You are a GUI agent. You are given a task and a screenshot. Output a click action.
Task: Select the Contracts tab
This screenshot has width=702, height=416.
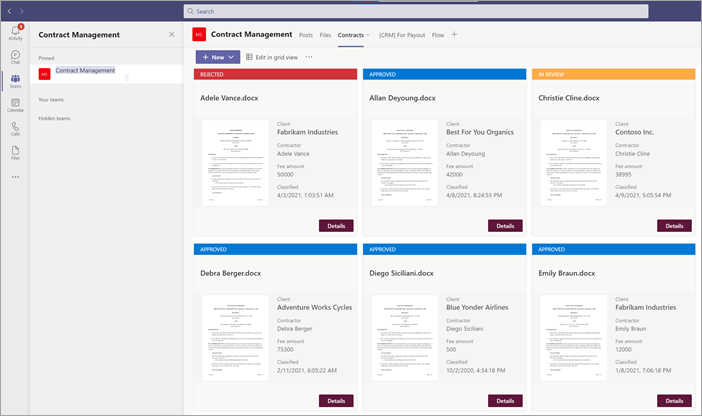pos(351,35)
